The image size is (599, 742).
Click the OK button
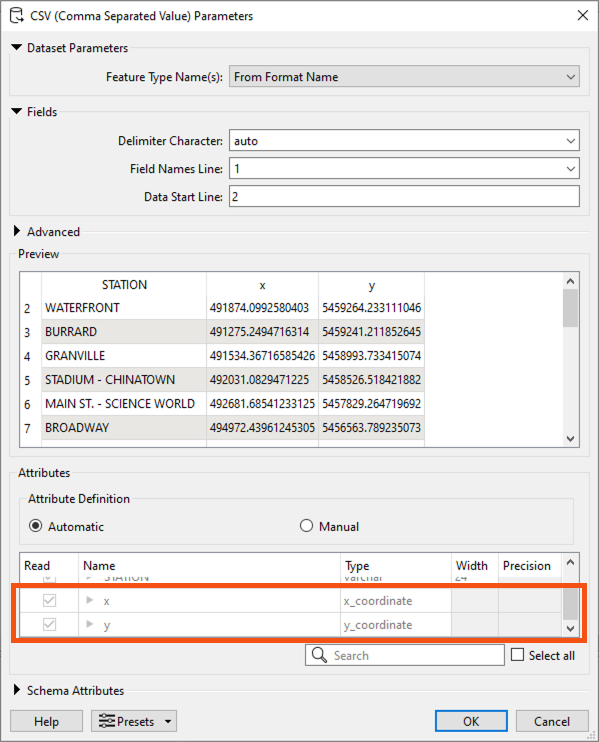pos(471,721)
